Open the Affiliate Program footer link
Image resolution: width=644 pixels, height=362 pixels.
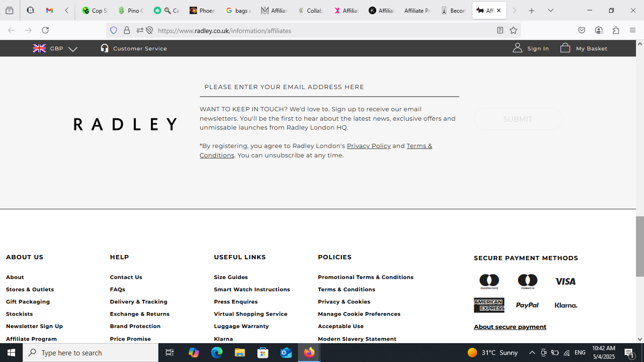[x=32, y=339]
